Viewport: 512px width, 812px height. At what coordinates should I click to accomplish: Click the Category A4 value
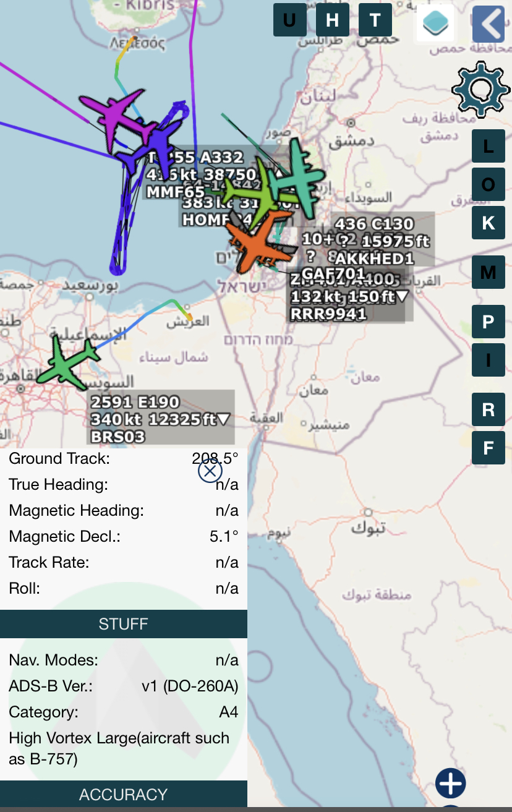pos(229,712)
